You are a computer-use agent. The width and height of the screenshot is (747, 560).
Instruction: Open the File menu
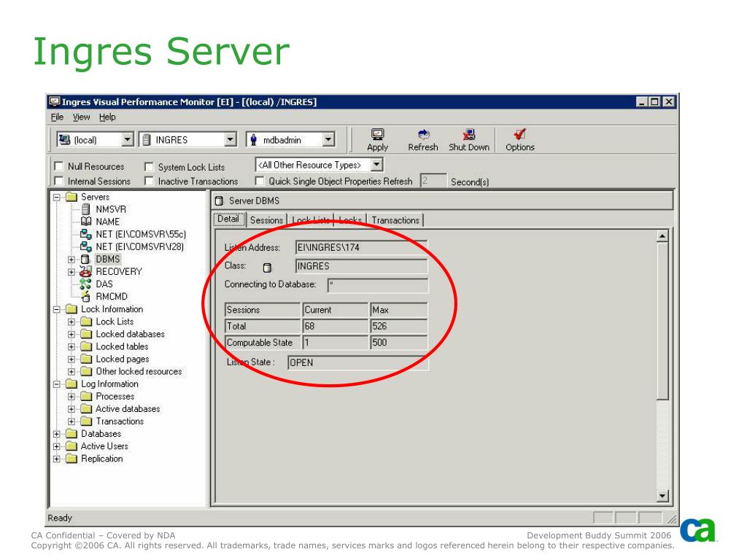[57, 117]
